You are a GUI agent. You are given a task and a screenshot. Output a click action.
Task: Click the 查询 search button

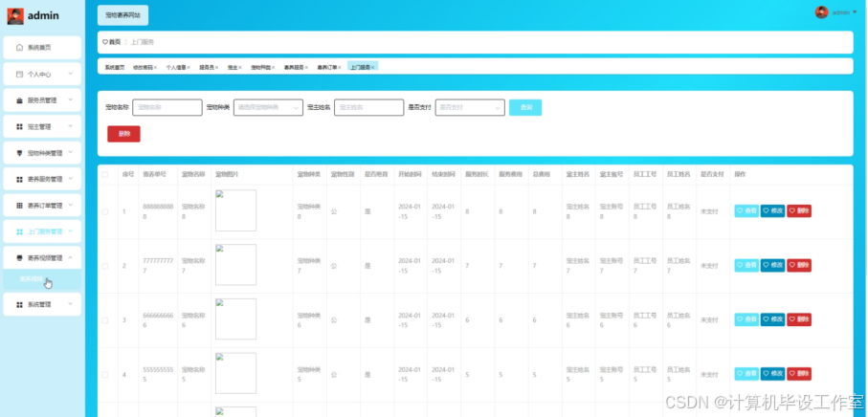(525, 107)
